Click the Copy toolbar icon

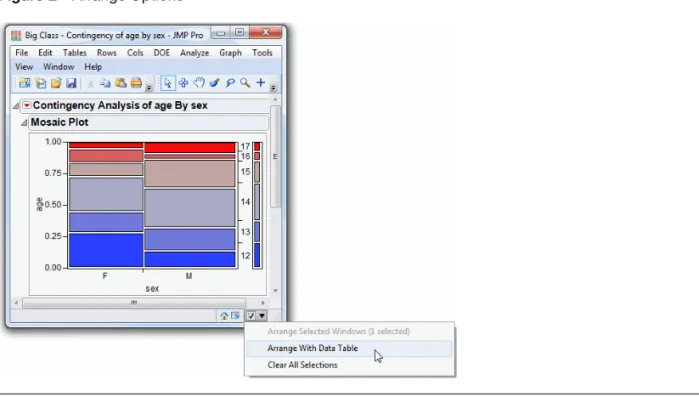point(105,83)
